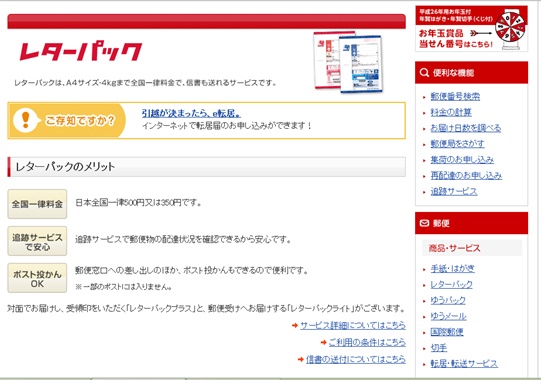The image size is (541, 380).
Task: Open 国際郵便 link
Action: click(x=447, y=332)
